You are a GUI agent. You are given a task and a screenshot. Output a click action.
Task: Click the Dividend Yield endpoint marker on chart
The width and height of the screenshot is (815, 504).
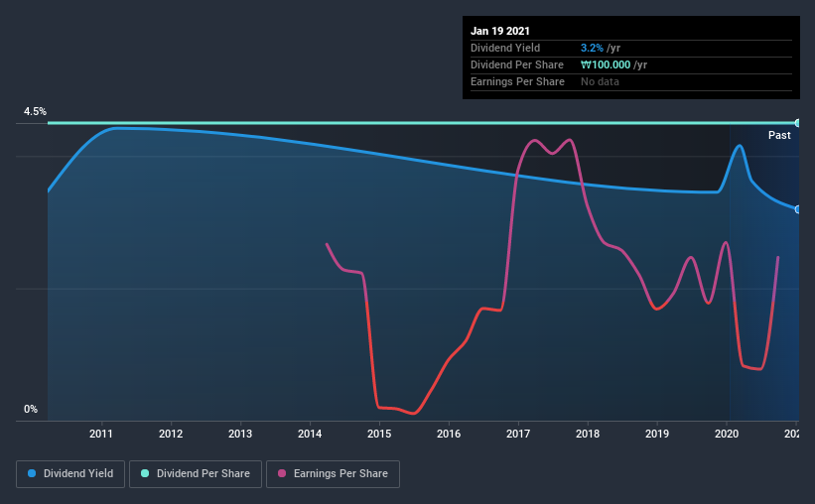coord(797,209)
